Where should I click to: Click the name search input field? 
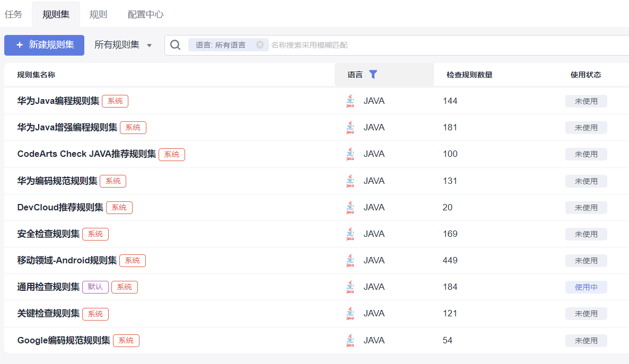click(x=445, y=45)
